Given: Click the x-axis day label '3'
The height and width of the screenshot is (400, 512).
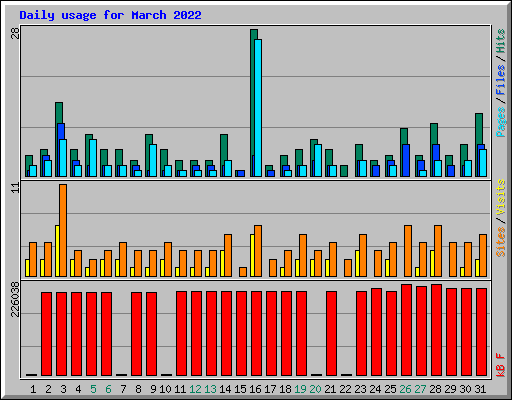Looking at the screenshot, I should coord(63,389).
